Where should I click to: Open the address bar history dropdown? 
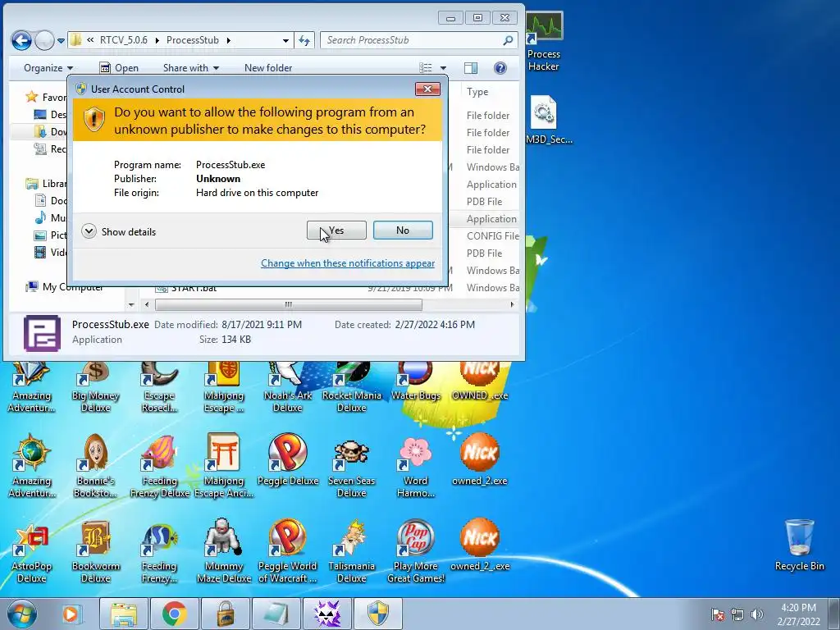point(285,40)
